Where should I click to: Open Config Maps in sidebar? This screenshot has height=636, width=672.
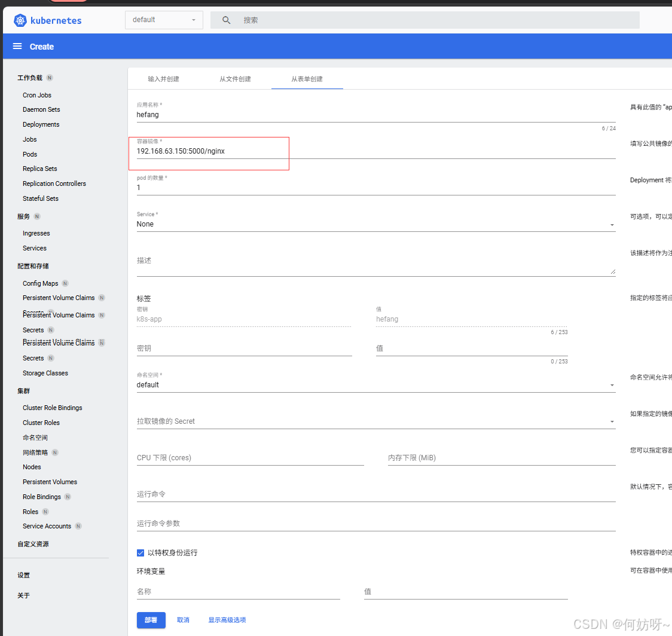[40, 283]
